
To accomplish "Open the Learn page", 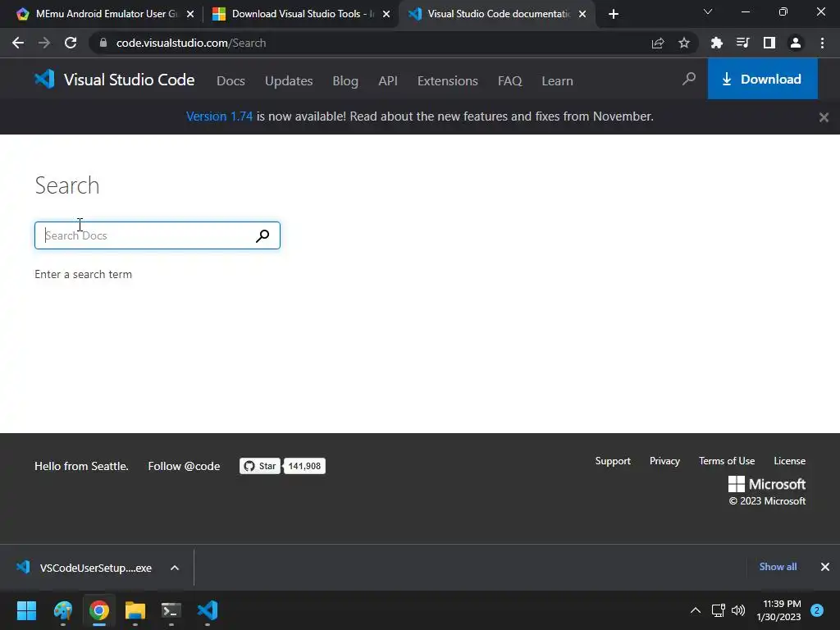I will click(x=557, y=81).
